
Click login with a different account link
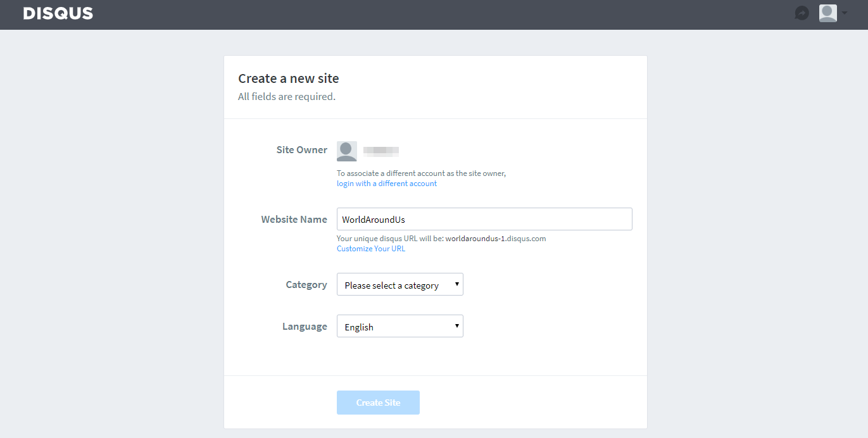click(387, 184)
